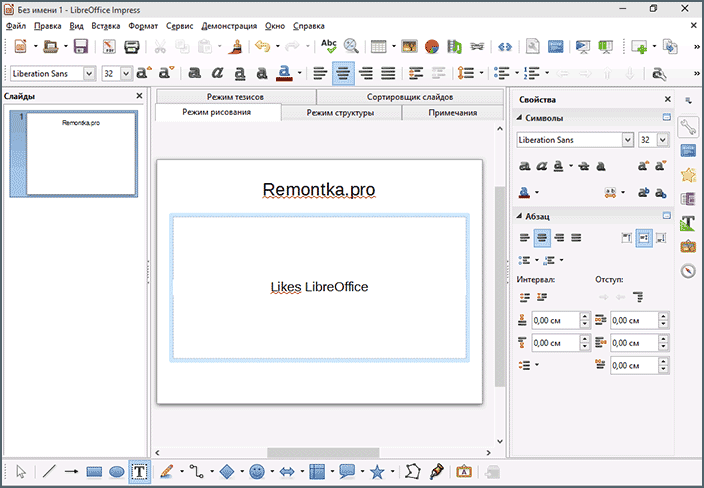Run the spellcheck Abc icon
This screenshot has width=704, height=488.
pos(329,46)
